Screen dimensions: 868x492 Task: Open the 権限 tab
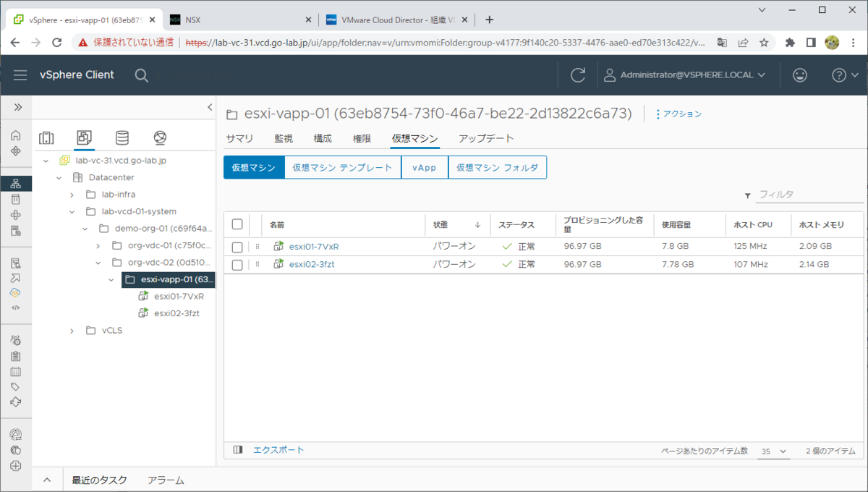point(362,138)
